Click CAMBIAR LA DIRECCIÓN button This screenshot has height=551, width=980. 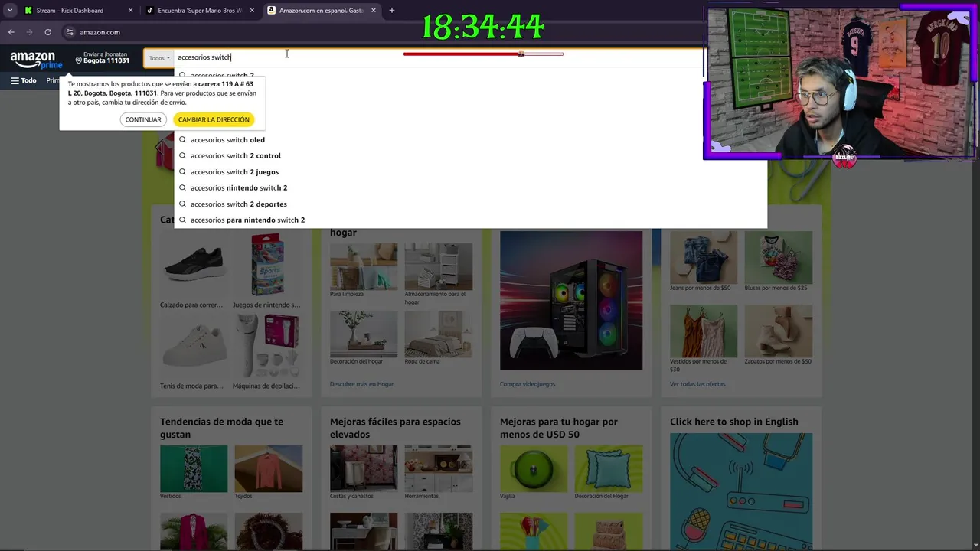coord(214,119)
